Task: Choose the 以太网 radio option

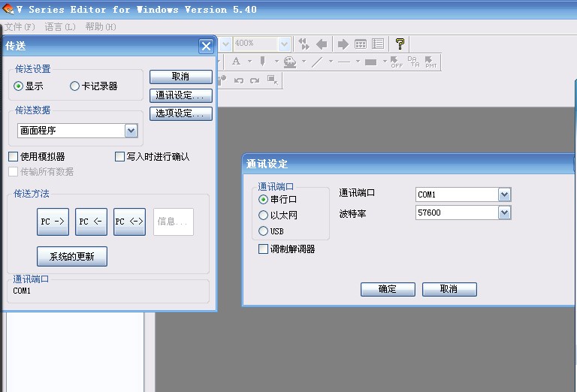Action: [x=263, y=216]
